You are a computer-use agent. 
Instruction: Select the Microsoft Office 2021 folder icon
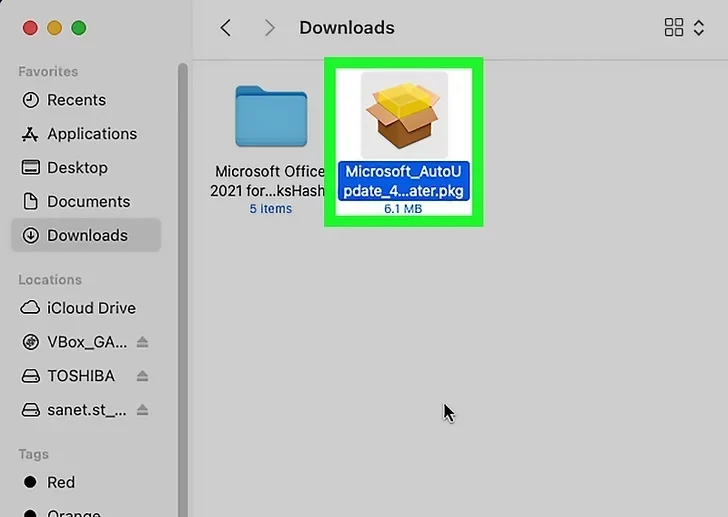[271, 116]
